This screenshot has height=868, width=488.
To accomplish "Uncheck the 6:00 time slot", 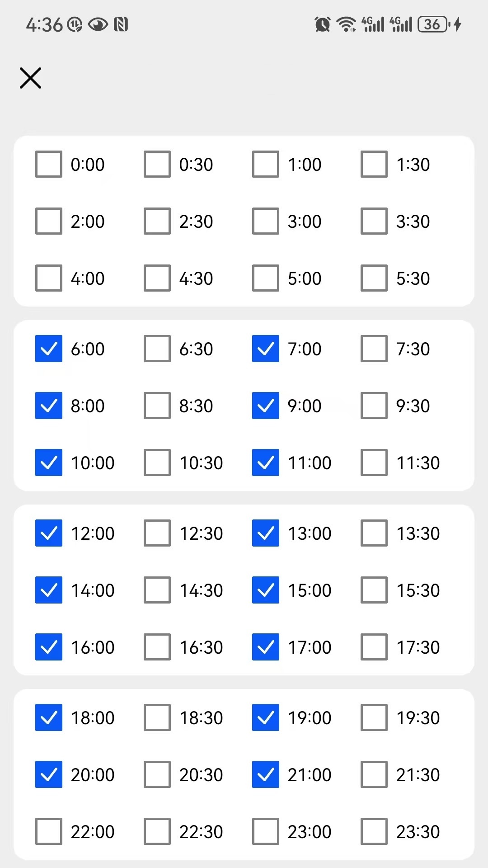I will tap(49, 349).
